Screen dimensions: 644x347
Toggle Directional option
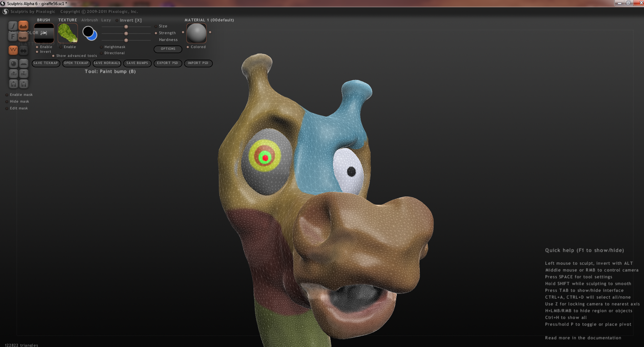(112, 53)
